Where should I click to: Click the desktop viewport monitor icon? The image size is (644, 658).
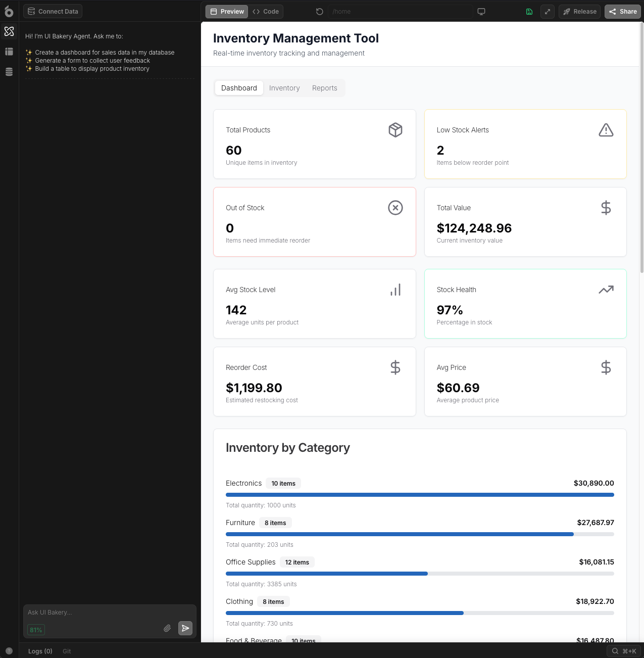(481, 12)
